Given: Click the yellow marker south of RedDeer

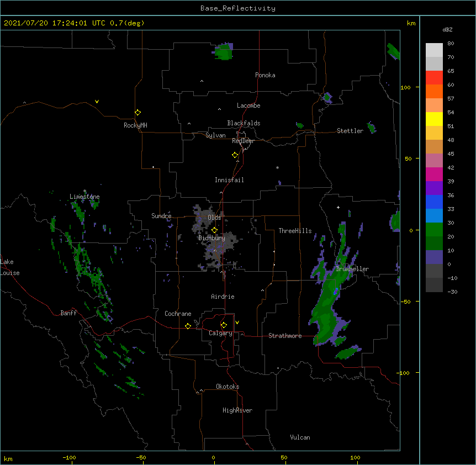Looking at the screenshot, I should point(235,155).
